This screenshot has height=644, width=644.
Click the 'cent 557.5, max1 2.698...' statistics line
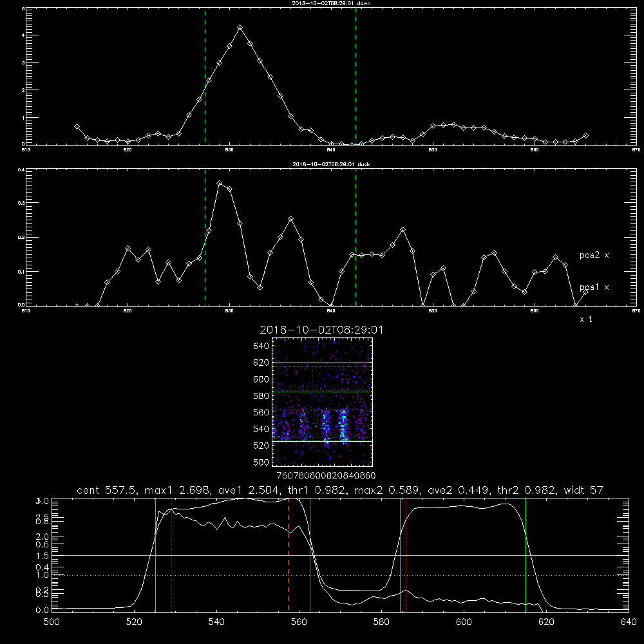339,490
